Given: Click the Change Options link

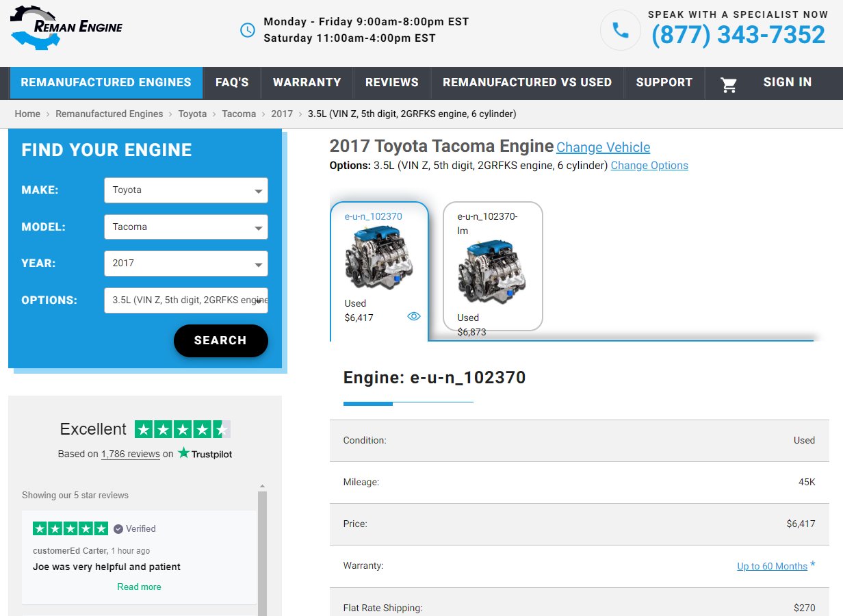Looking at the screenshot, I should [649, 166].
